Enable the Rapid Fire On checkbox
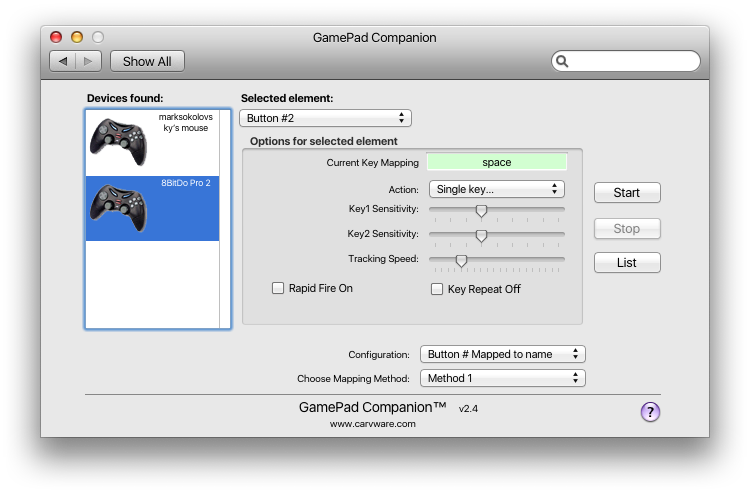750x493 pixels. point(279,288)
